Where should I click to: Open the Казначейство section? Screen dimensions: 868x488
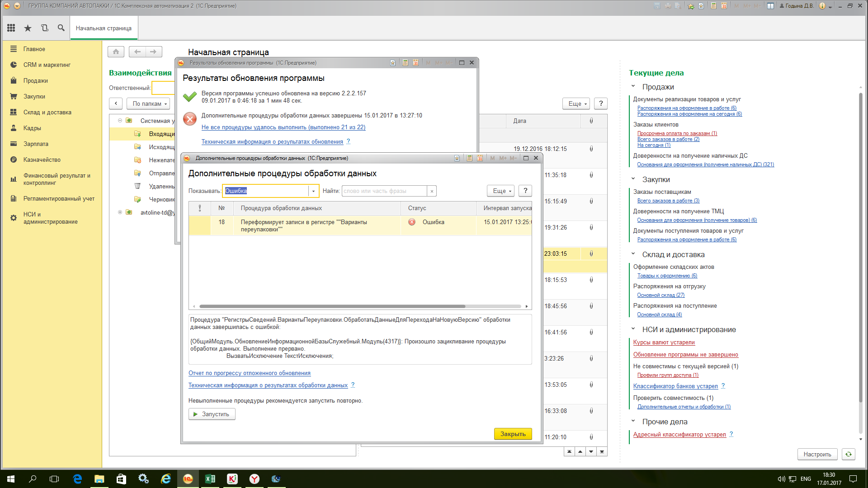[42, 160]
